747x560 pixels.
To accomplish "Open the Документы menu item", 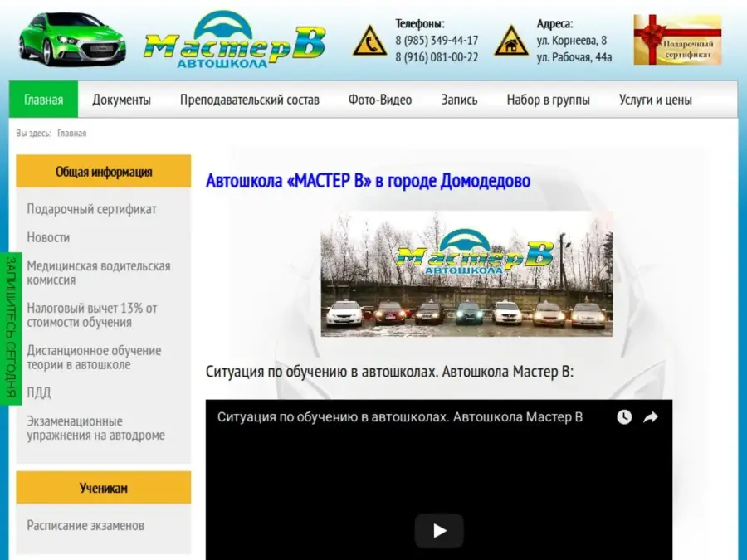I will 121,100.
